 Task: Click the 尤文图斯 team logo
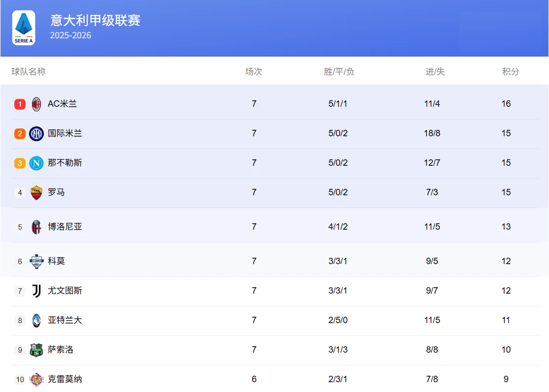click(x=36, y=291)
